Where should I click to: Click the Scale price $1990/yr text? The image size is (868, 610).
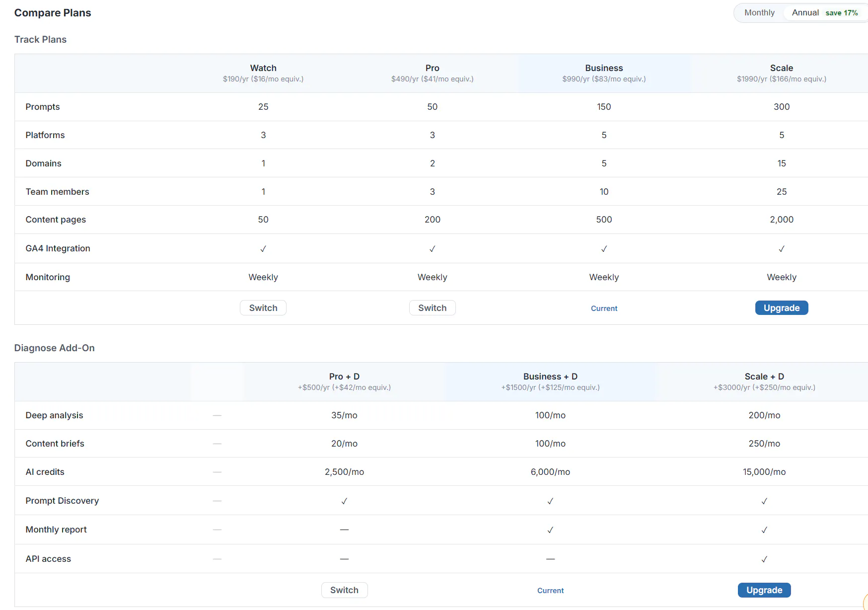[782, 79]
